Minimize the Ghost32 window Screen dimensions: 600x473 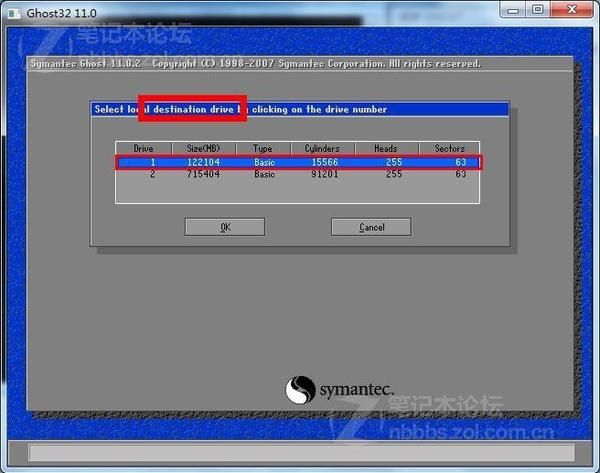(x=513, y=10)
